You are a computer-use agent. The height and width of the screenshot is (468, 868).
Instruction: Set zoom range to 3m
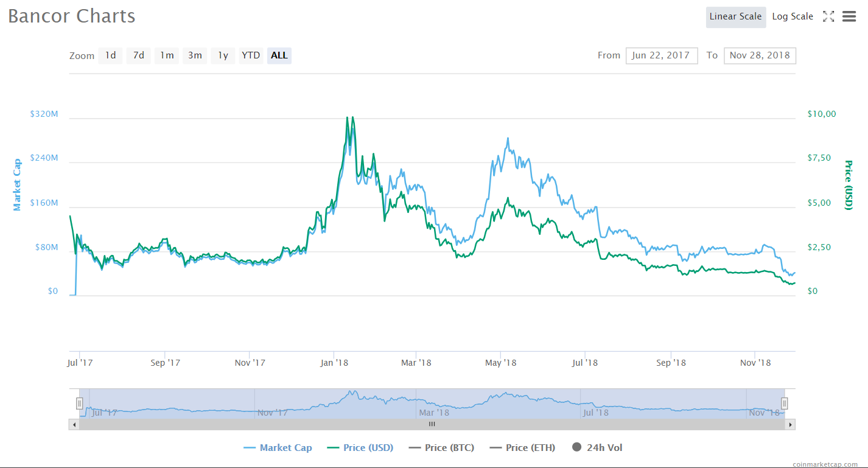[195, 55]
